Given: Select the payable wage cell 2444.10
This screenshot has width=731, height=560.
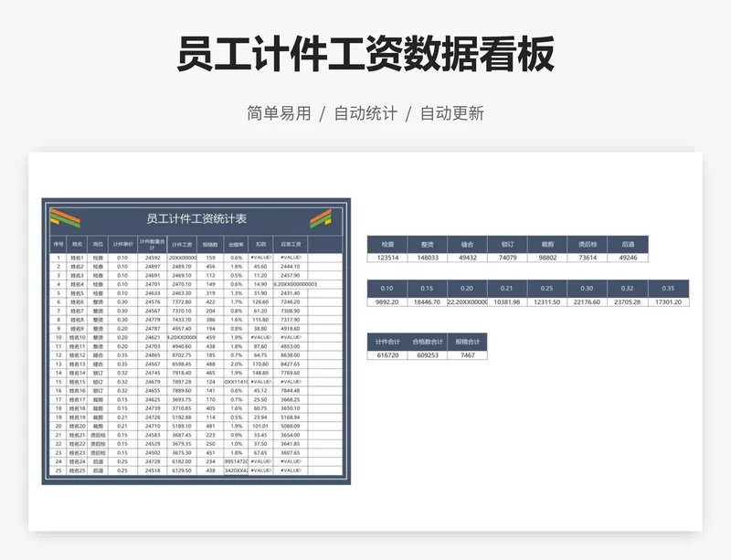Looking at the screenshot, I should coord(291,267).
